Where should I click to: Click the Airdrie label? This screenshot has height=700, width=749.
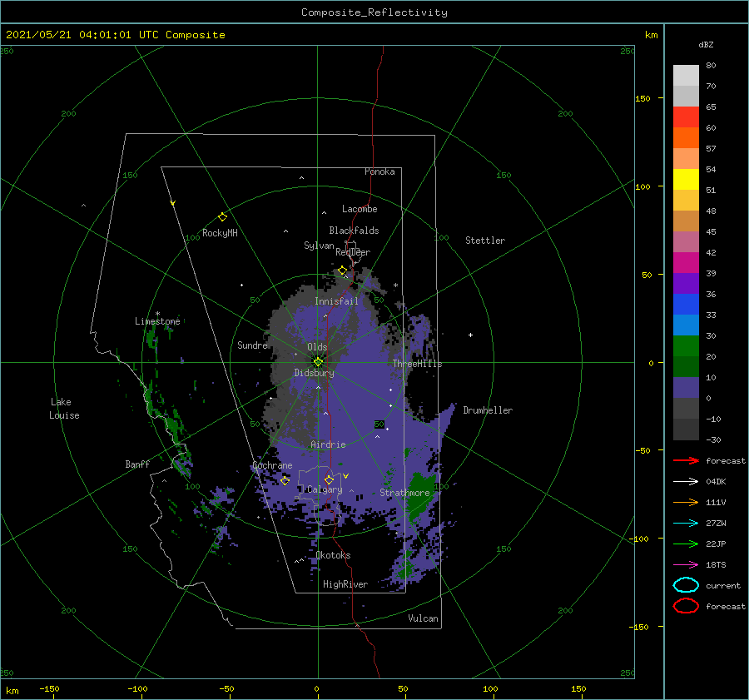328,444
